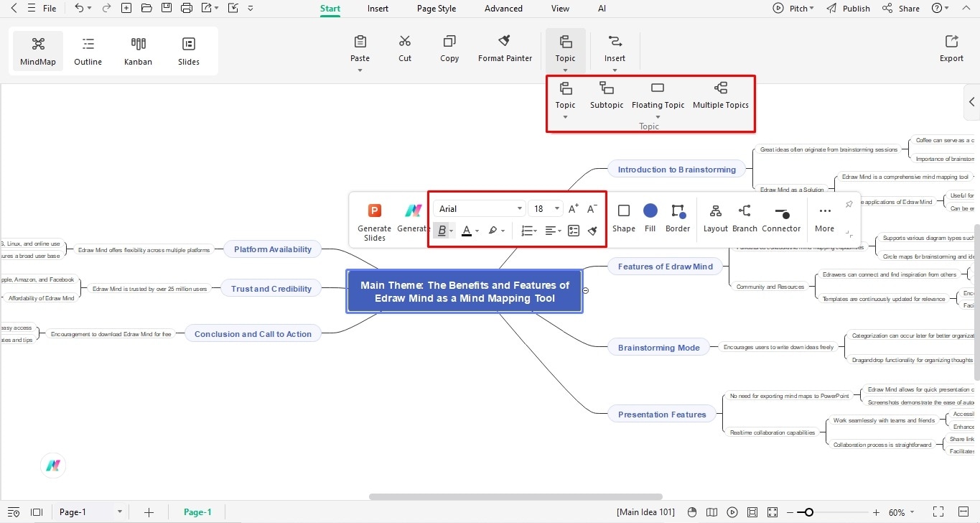Insert a Floating Topic
Viewport: 980px width, 523px height.
[x=658, y=99]
